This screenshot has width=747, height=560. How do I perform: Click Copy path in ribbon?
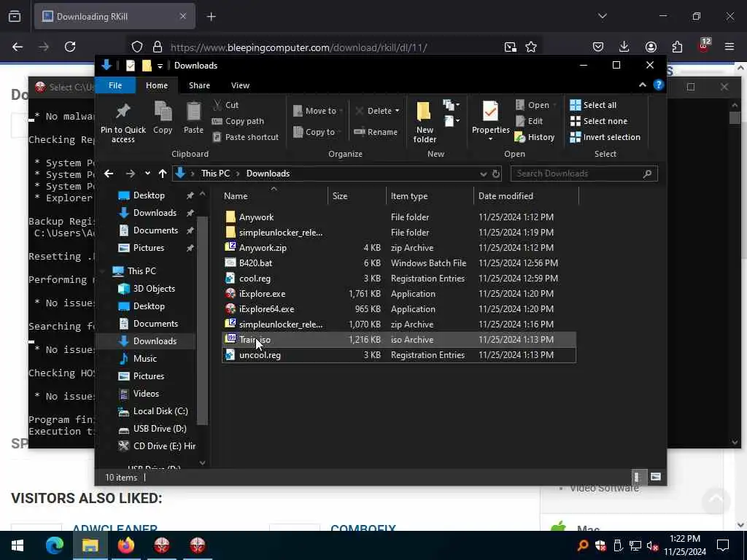click(238, 121)
